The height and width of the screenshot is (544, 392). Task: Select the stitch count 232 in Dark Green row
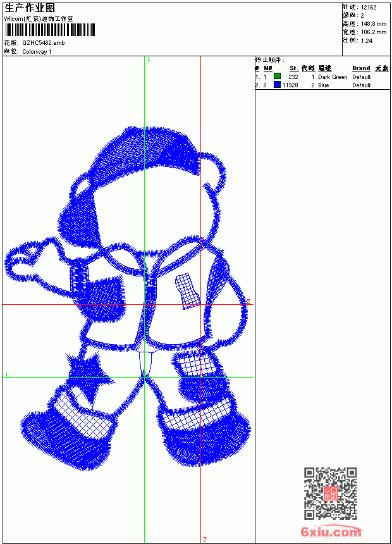click(x=293, y=77)
